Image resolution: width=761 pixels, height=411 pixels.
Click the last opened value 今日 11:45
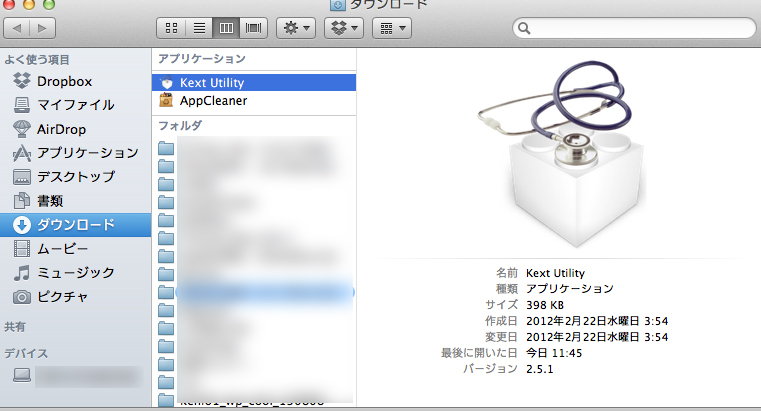coord(554,353)
